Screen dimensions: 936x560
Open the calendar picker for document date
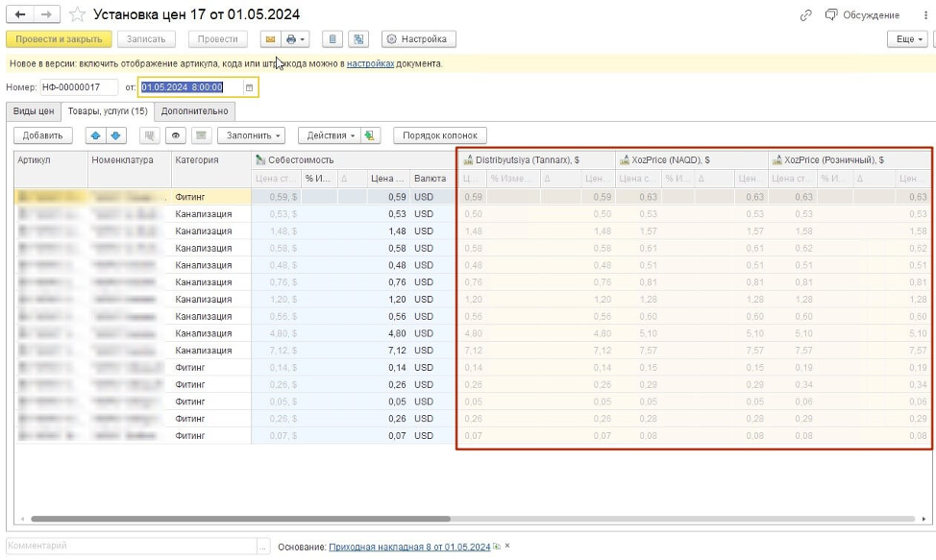(x=250, y=87)
